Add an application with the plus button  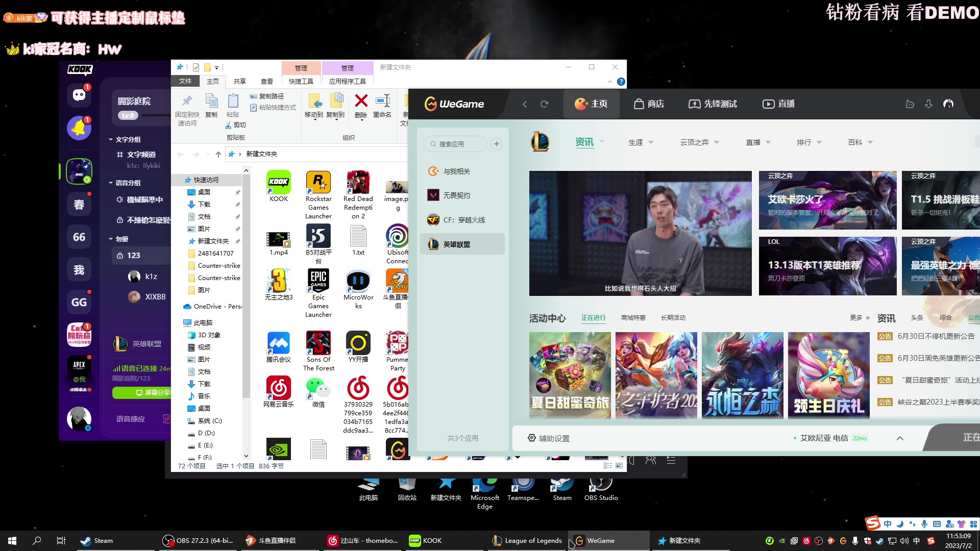pyautogui.click(x=497, y=144)
